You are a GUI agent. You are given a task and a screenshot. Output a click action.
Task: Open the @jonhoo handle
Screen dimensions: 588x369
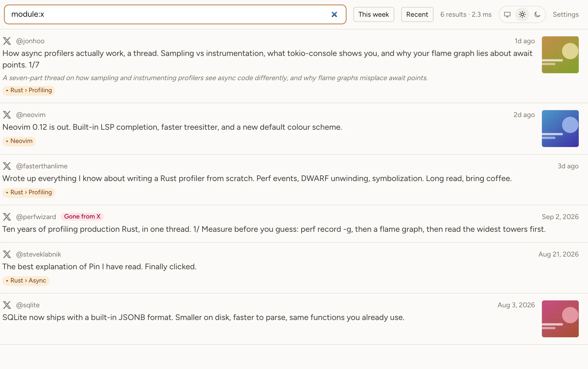coord(30,41)
